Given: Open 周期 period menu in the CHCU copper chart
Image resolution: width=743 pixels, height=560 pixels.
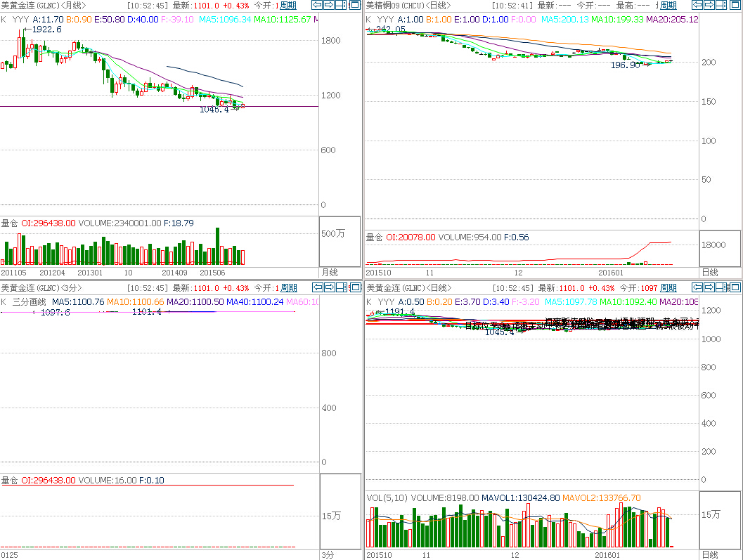Looking at the screenshot, I should (668, 6).
